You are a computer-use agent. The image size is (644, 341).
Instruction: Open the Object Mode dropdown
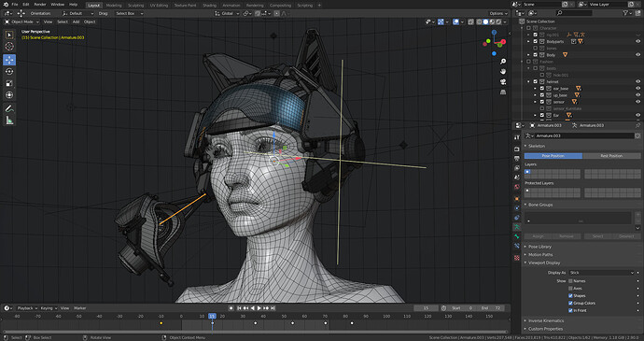21,21
